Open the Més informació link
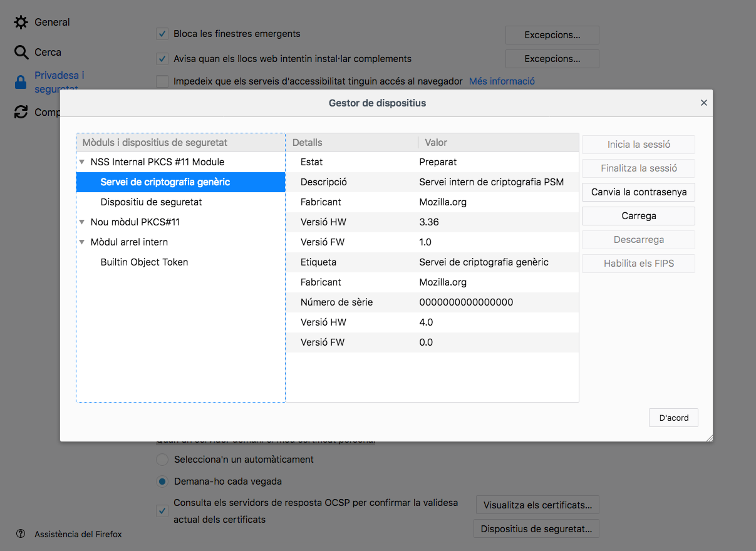756x551 pixels. click(502, 81)
